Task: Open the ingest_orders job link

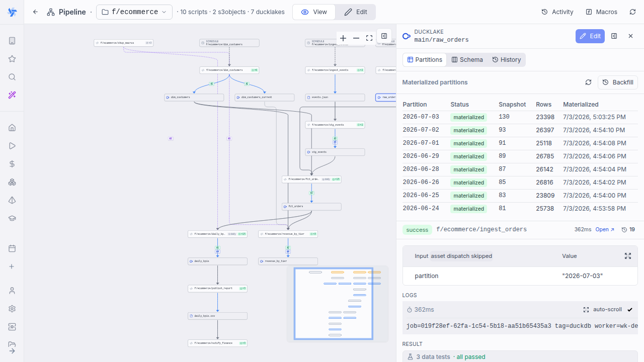Action: point(605,229)
